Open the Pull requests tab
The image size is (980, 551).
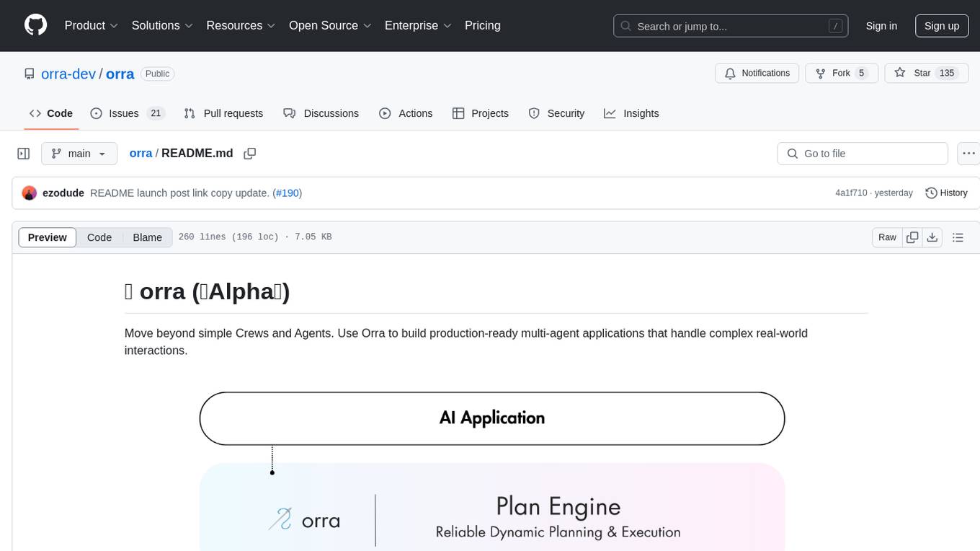[223, 113]
